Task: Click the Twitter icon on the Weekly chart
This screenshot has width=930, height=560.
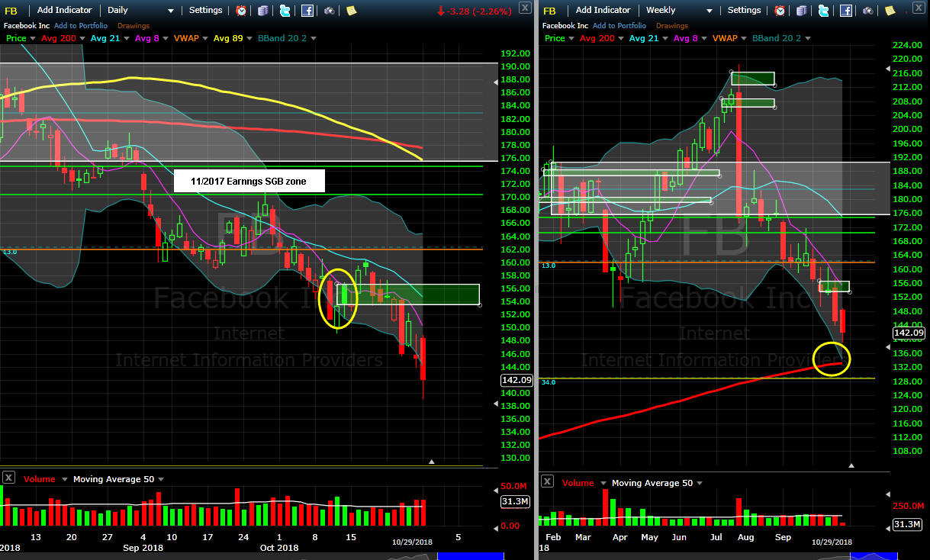Action: click(823, 11)
